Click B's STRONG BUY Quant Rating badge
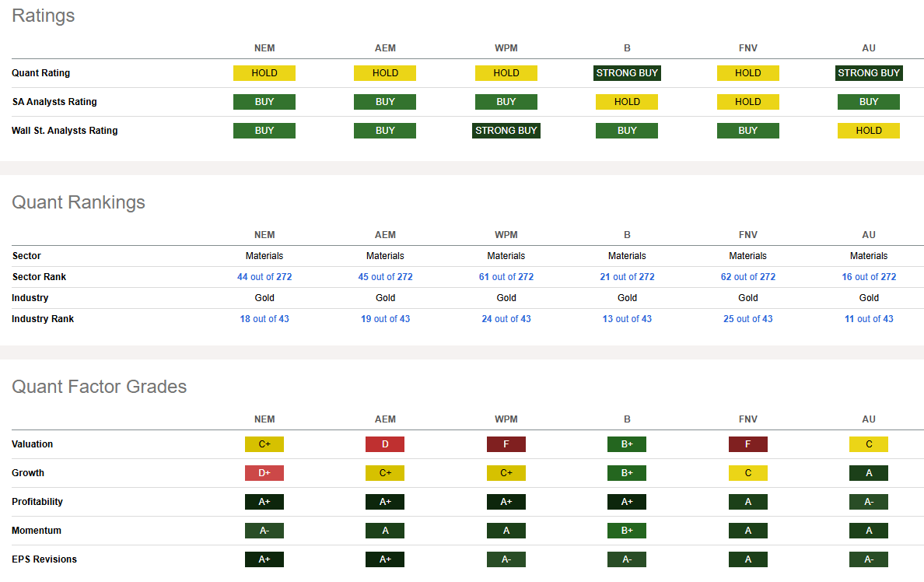This screenshot has width=924, height=582. pos(627,73)
